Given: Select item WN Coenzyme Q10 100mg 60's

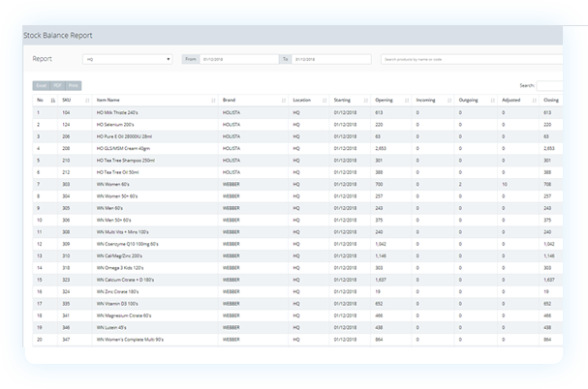Looking at the screenshot, I should 127,244.
